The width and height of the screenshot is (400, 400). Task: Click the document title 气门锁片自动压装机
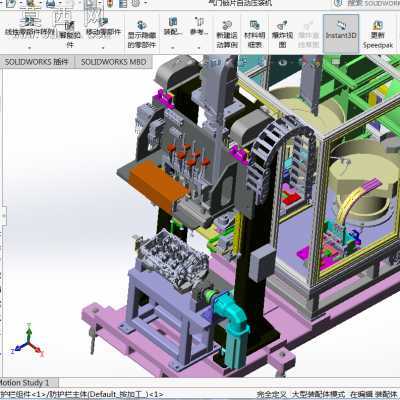240,3
